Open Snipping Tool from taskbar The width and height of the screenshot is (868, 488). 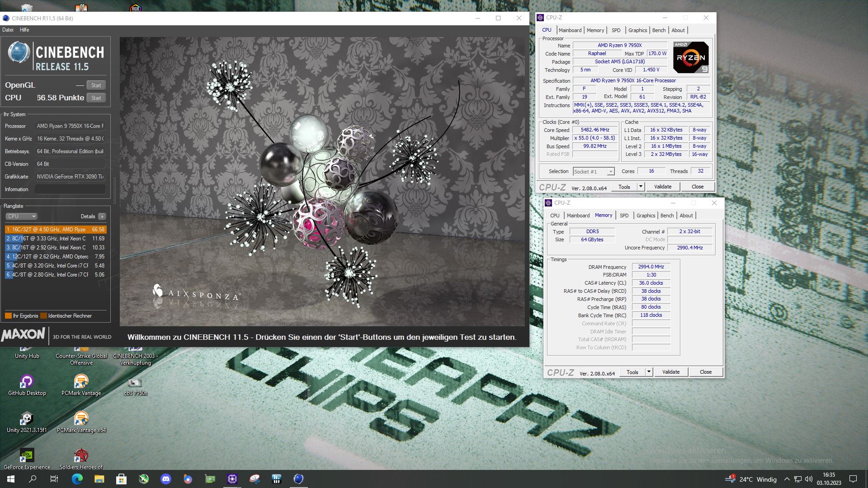pos(255,479)
